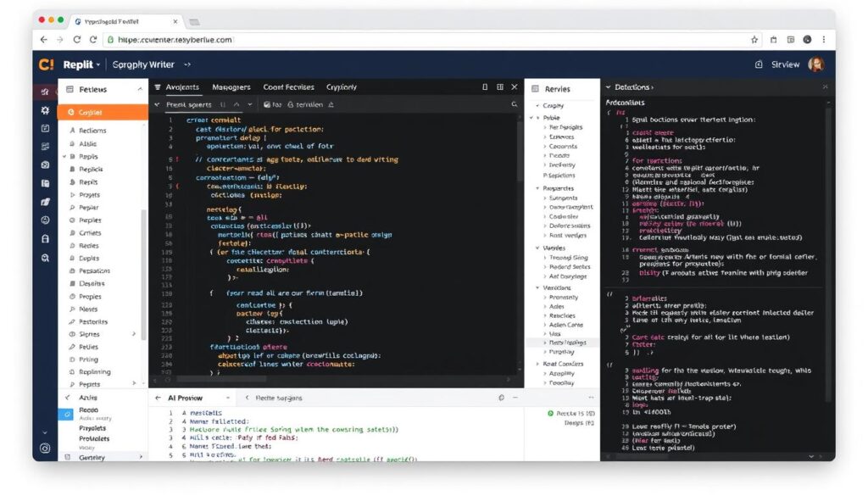The height and width of the screenshot is (496, 868).
Task: Click the browser back arrow
Action: (x=44, y=40)
